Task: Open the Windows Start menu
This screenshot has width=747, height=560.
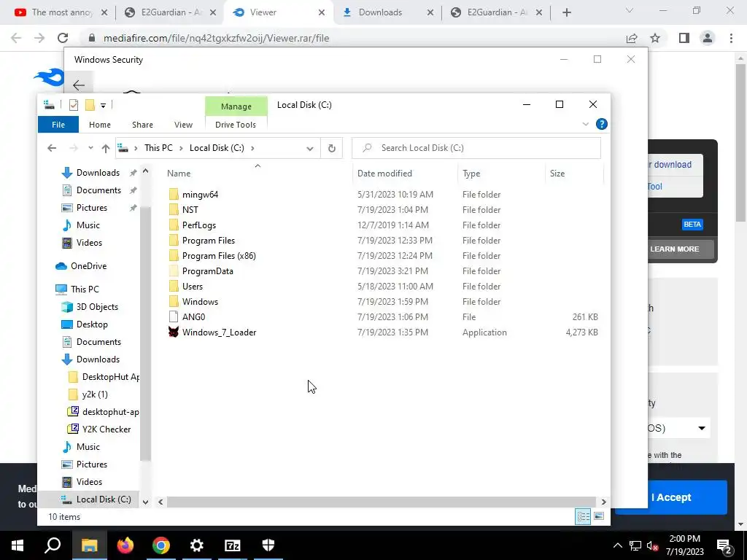Action: pyautogui.click(x=18, y=545)
